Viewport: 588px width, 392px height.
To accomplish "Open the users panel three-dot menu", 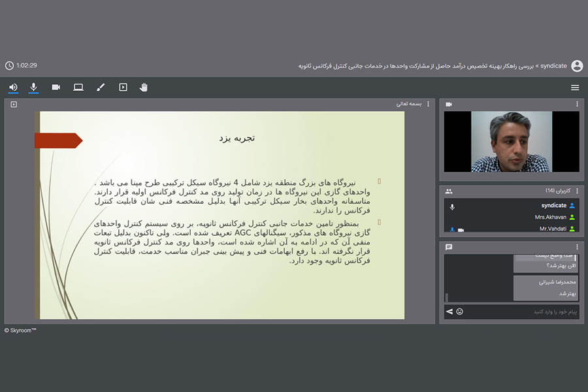I will (x=577, y=191).
